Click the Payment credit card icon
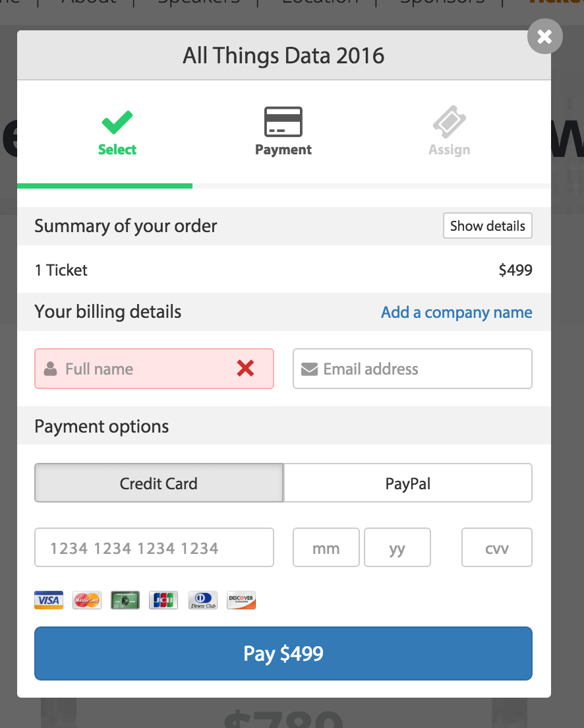 (x=283, y=121)
